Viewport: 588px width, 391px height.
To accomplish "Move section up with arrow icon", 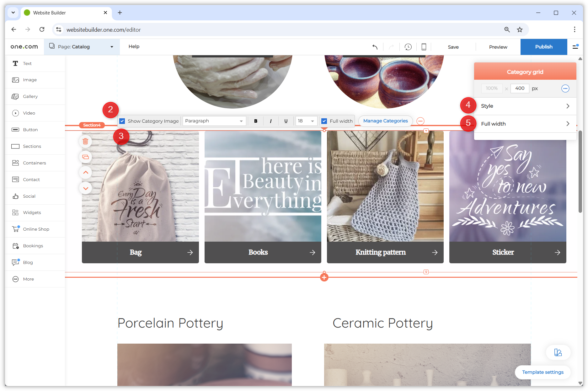I will click(x=85, y=173).
